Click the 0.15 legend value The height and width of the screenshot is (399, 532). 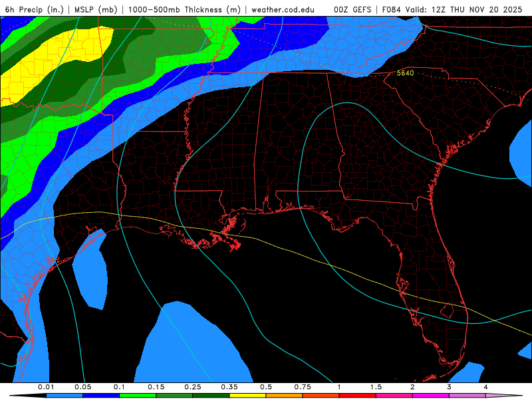point(156,387)
